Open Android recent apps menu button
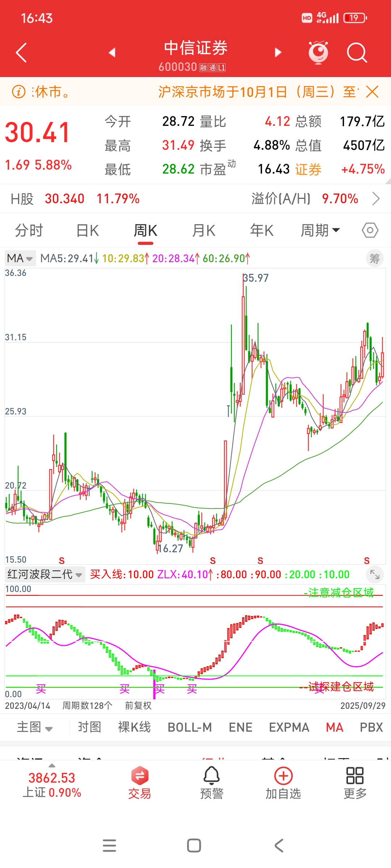The width and height of the screenshot is (391, 868). 109,846
